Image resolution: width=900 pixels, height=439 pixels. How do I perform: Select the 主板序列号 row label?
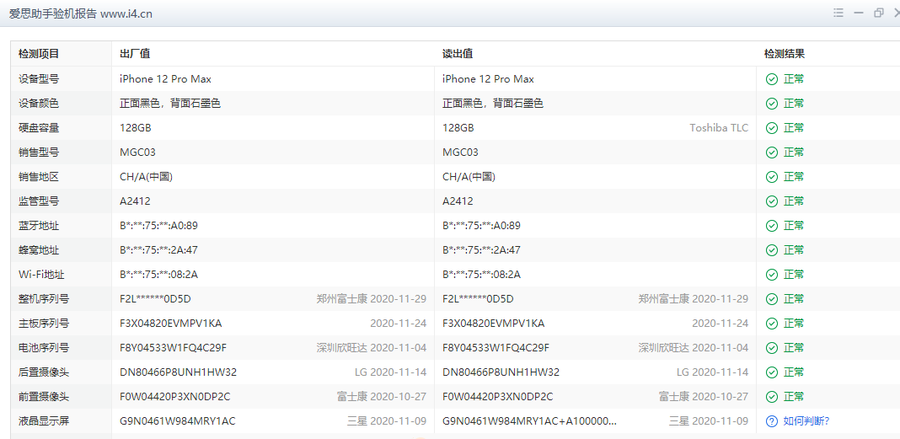pyautogui.click(x=44, y=324)
